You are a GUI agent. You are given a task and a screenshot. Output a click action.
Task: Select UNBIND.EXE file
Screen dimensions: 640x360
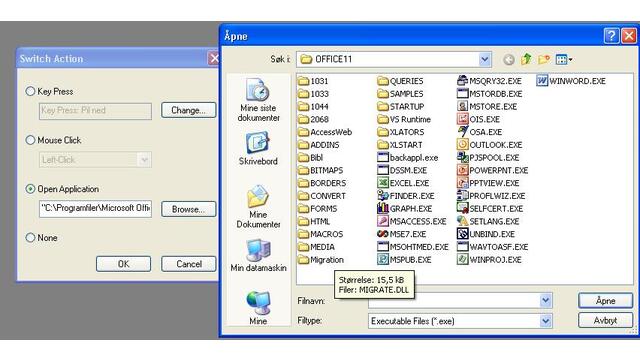tap(486, 234)
